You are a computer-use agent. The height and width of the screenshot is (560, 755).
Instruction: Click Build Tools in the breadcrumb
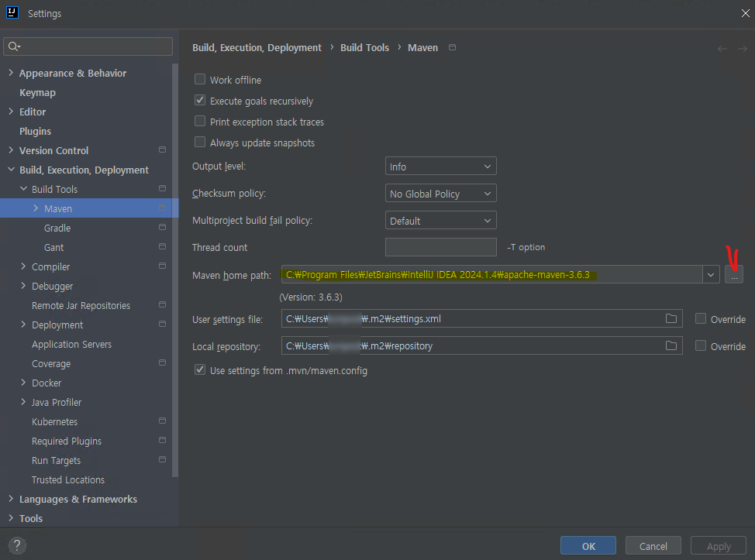[x=364, y=47]
